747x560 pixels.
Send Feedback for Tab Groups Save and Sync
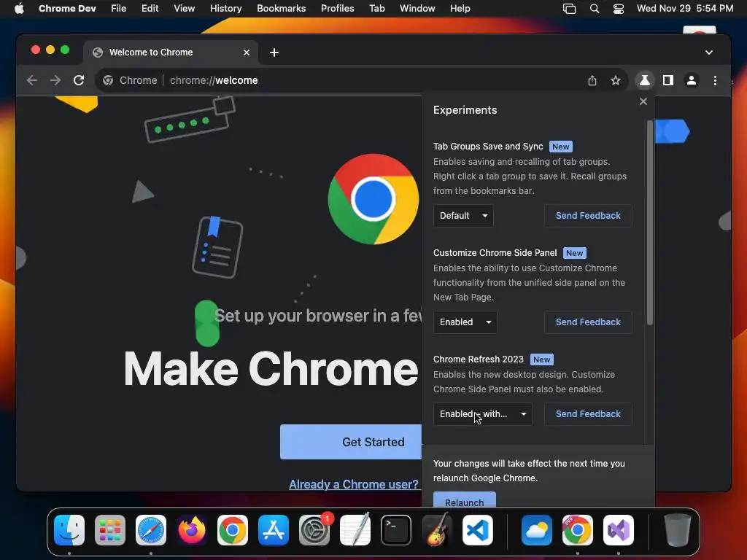(588, 216)
